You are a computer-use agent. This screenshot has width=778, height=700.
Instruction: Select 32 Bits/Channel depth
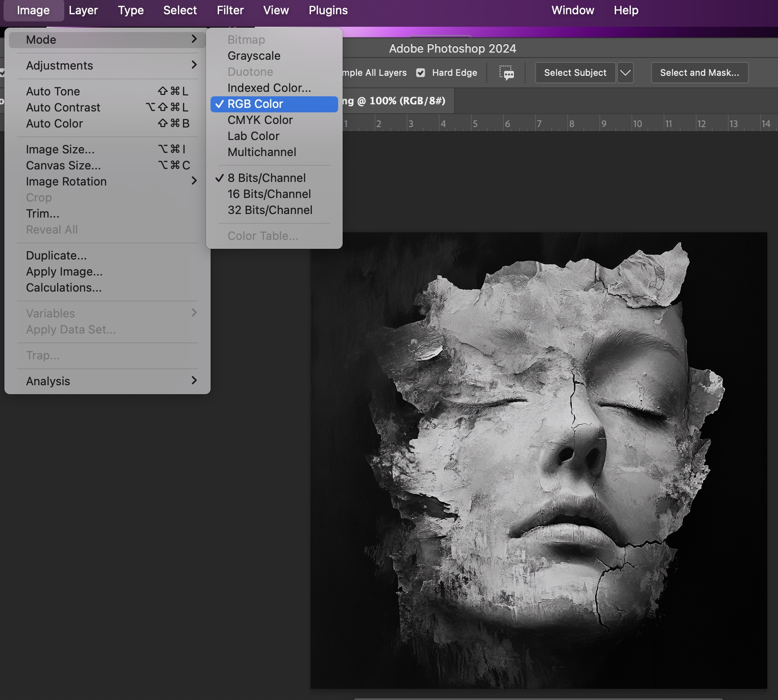(x=274, y=210)
